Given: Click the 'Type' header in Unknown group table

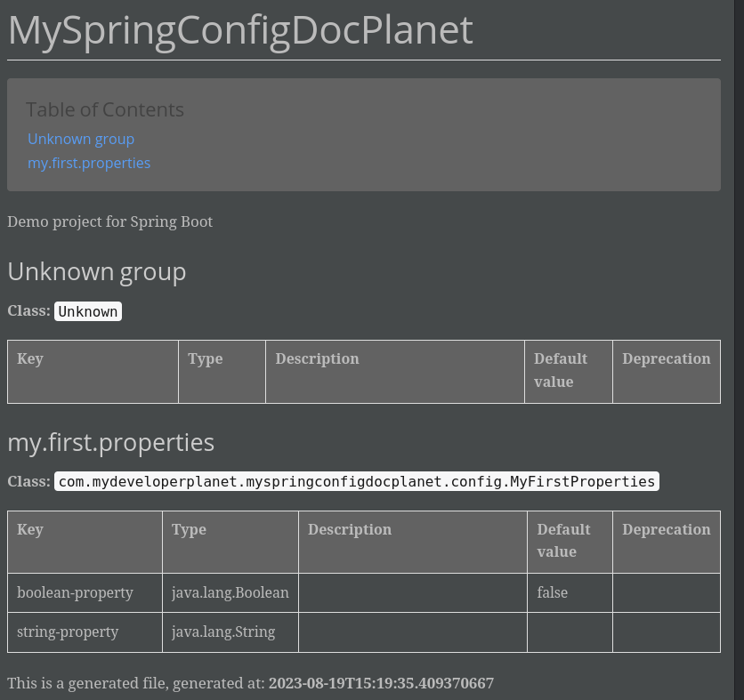Looking at the screenshot, I should point(222,372).
